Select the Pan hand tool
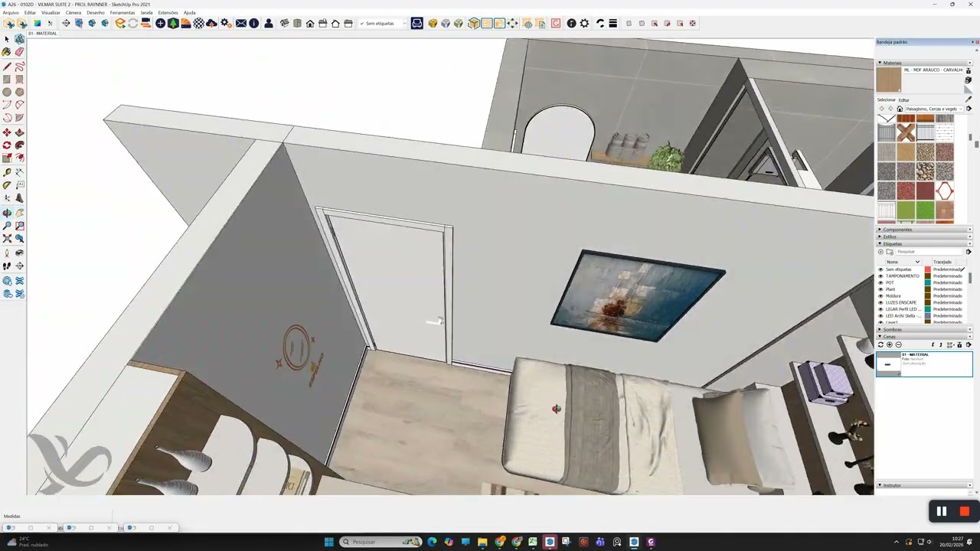 pos(19,213)
